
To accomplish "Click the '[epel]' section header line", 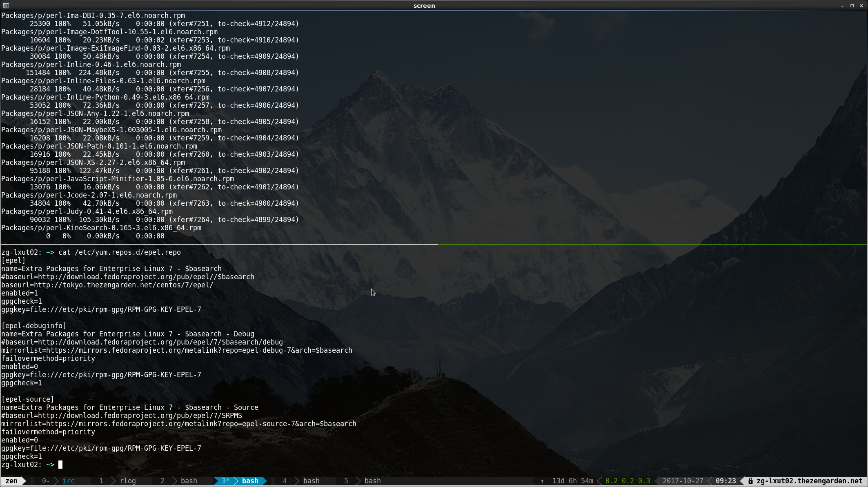I will click(x=13, y=260).
